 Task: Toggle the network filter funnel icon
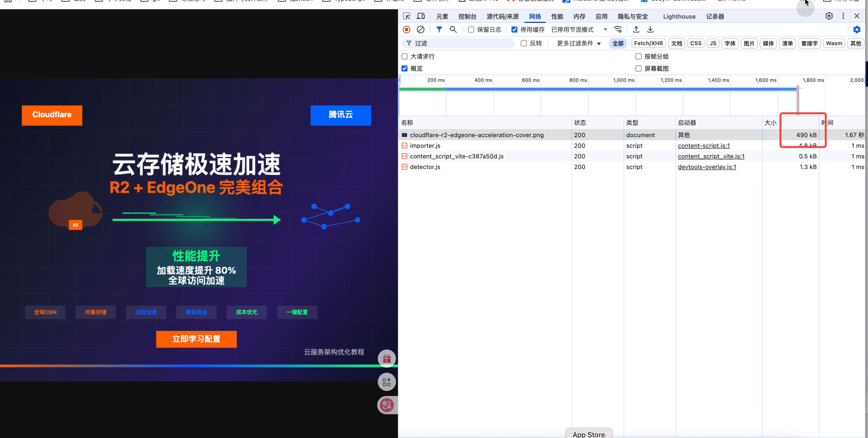tap(439, 30)
